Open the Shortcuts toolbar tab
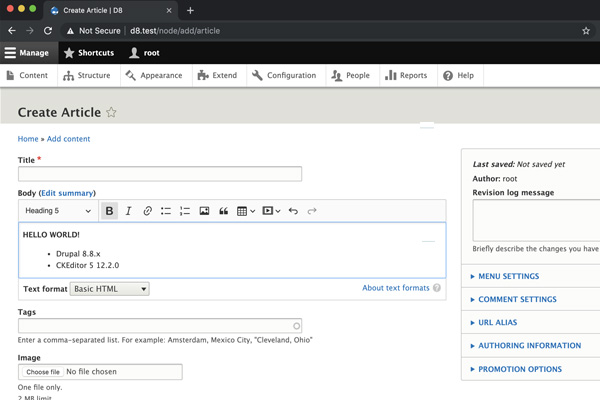Image resolution: width=600 pixels, height=400 pixels. point(89,53)
